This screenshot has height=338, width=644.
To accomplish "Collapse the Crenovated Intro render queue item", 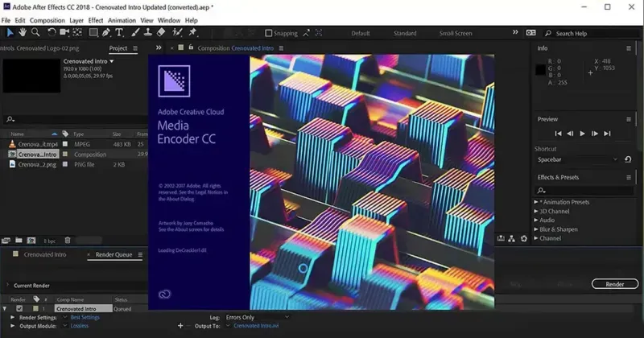I will coord(5,308).
